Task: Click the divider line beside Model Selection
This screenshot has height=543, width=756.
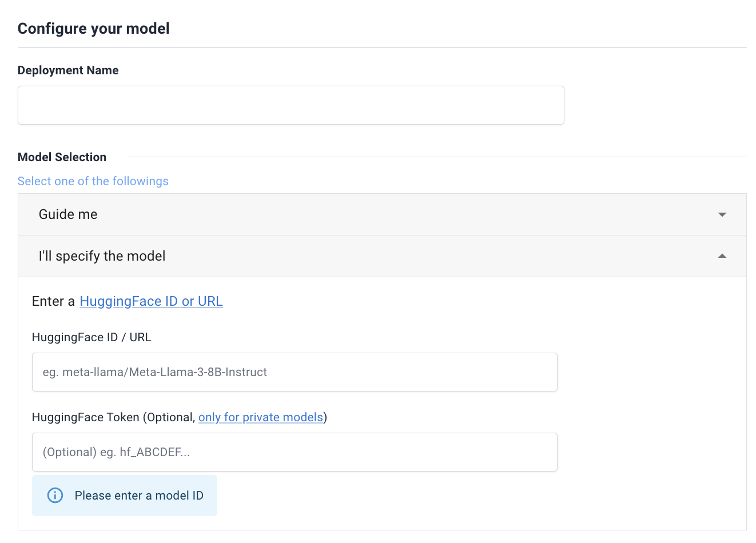Action: point(435,157)
